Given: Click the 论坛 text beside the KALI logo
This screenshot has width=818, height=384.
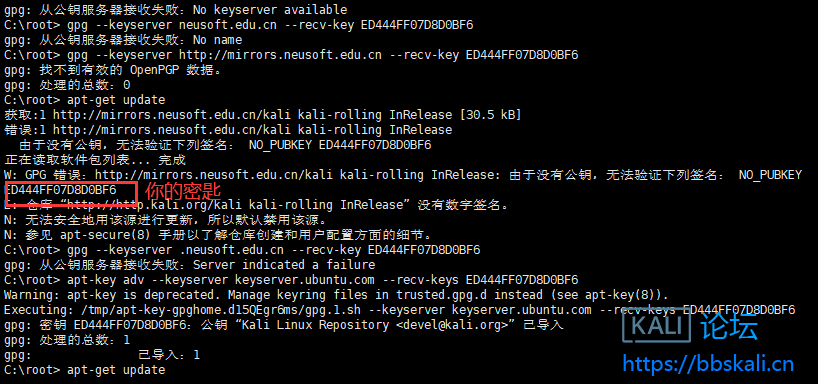Looking at the screenshot, I should click(729, 325).
